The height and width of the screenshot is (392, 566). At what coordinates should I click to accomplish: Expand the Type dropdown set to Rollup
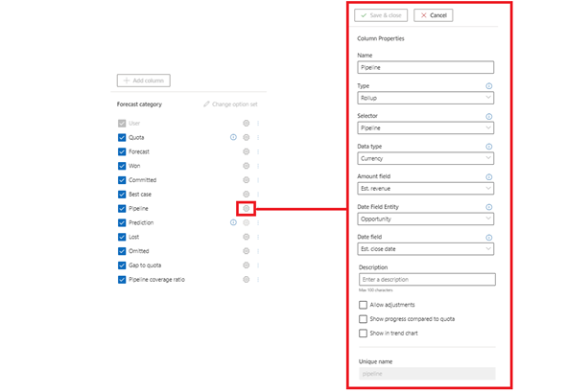coord(426,98)
